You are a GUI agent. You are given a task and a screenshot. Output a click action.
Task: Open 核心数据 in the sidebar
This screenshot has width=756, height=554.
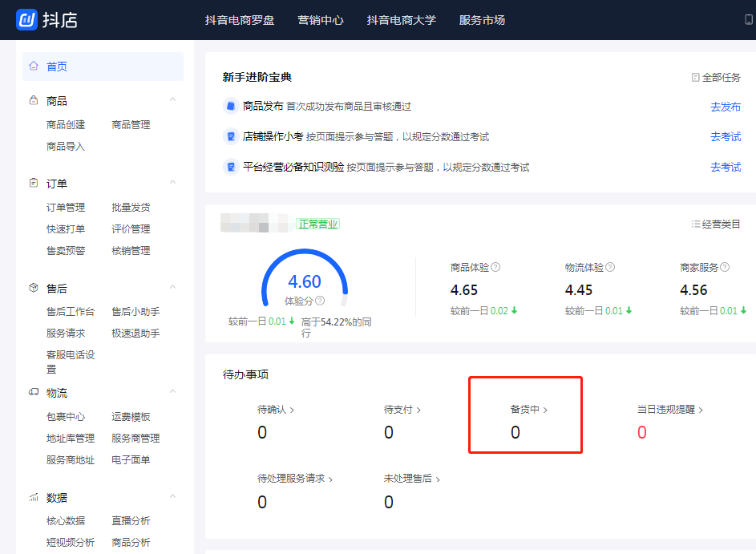pyautogui.click(x=66, y=521)
